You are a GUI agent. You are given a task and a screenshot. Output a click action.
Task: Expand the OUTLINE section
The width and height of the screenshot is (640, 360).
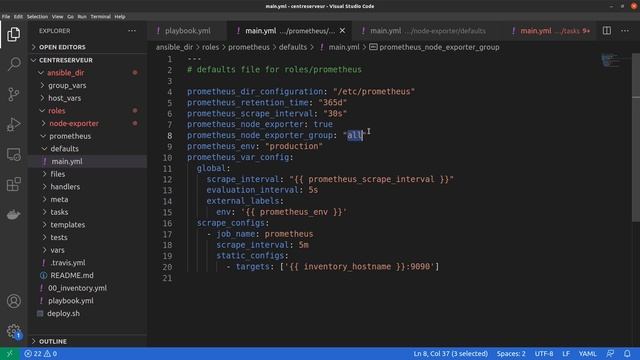tap(53, 341)
